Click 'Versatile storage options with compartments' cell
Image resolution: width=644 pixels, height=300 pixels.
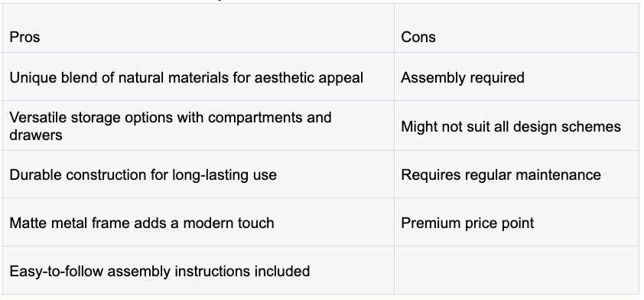(198, 126)
